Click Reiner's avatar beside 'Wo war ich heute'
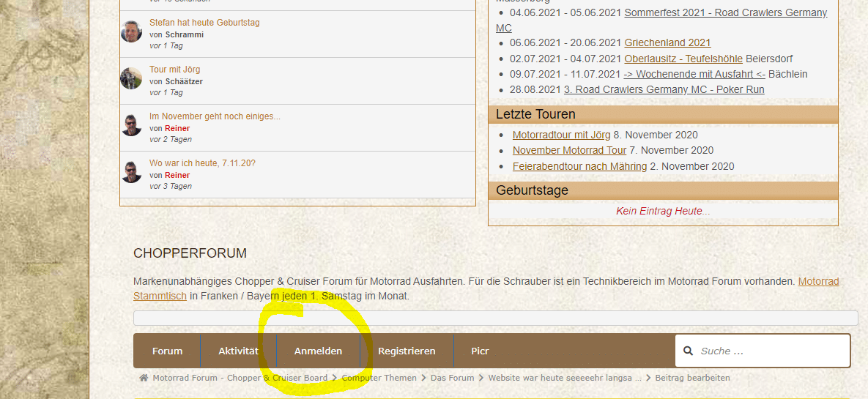Image resolution: width=868 pixels, height=399 pixels. tap(131, 172)
